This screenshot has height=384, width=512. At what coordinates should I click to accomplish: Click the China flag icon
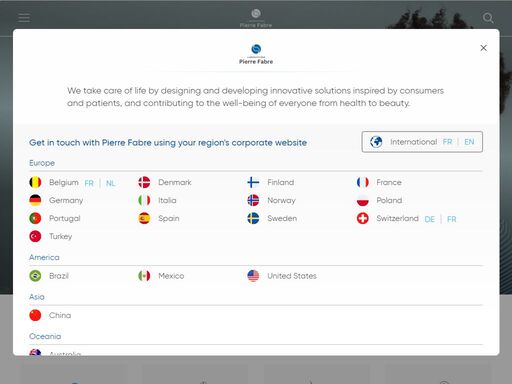[35, 315]
